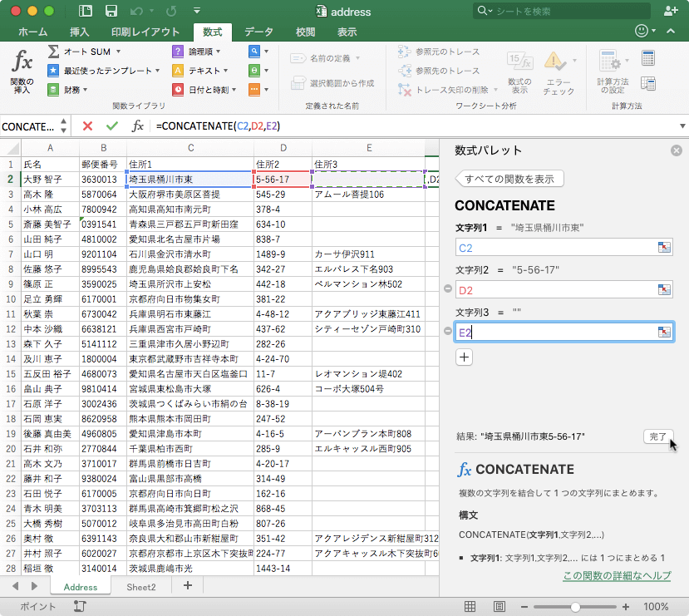Screen dimensions: 689x616
Task: Switch to normal grid view in status bar
Action: 470,607
